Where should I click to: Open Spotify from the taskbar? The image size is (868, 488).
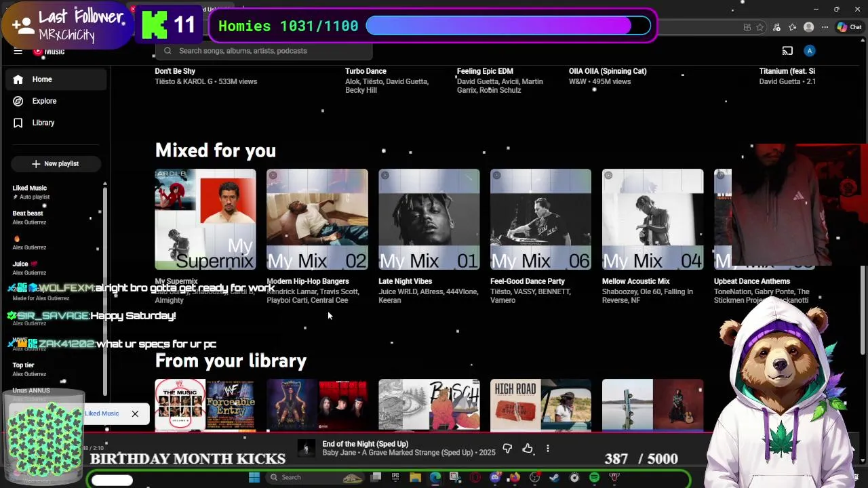pyautogui.click(x=595, y=477)
